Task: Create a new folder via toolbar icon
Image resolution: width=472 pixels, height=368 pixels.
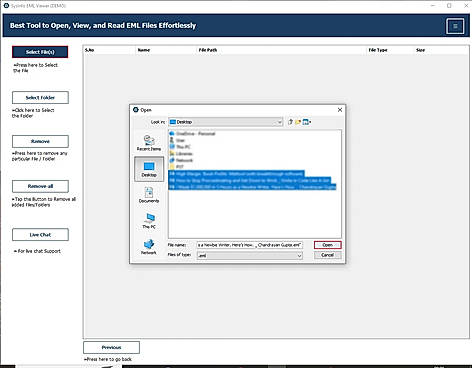Action: [x=298, y=122]
